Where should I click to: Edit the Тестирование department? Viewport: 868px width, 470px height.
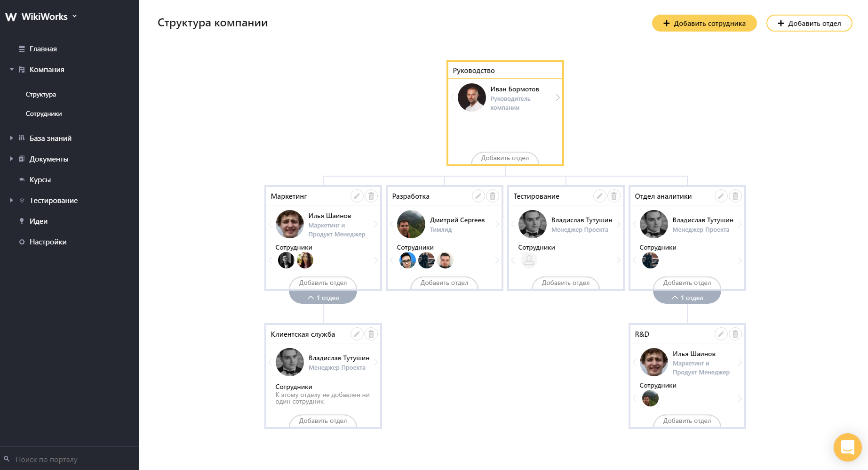pos(600,196)
